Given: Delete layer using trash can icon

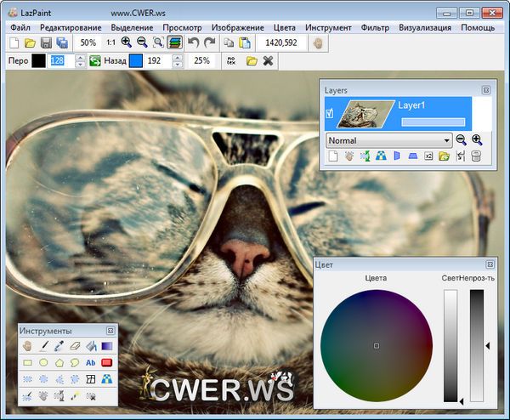Looking at the screenshot, I should 475,156.
